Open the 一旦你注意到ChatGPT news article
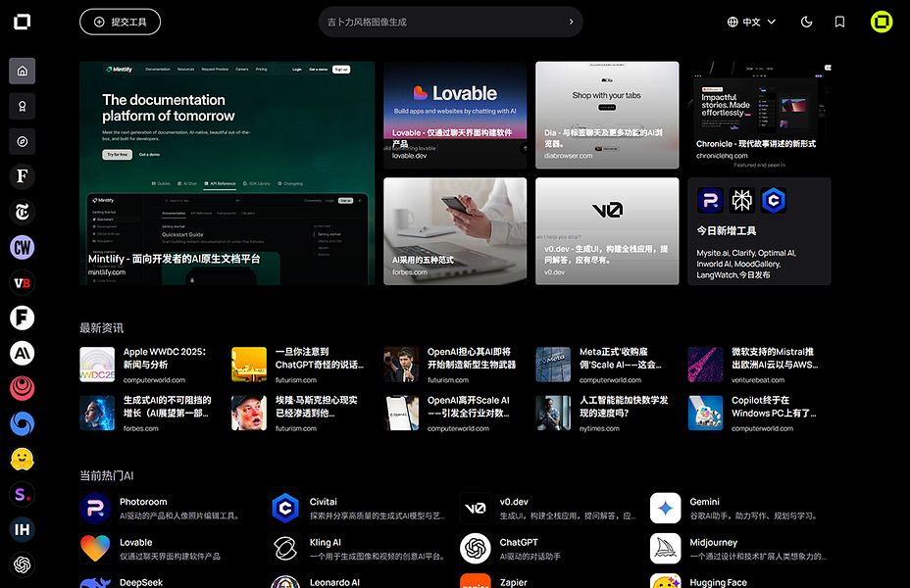Viewport: 910px width, 588px height. click(303, 365)
